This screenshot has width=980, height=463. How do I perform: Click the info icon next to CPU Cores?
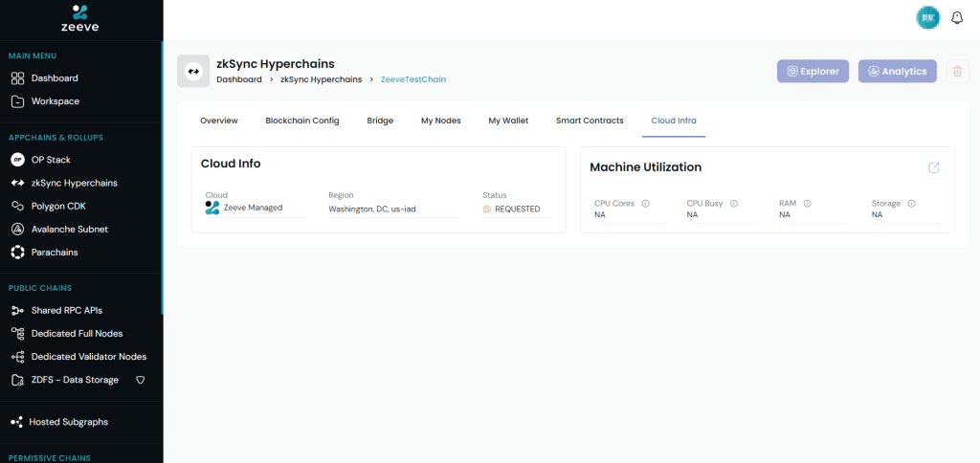tap(646, 204)
